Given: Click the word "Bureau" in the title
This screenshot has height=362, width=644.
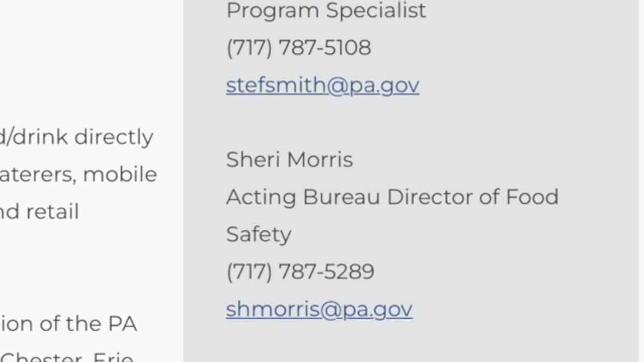Looking at the screenshot, I should coord(341,197).
